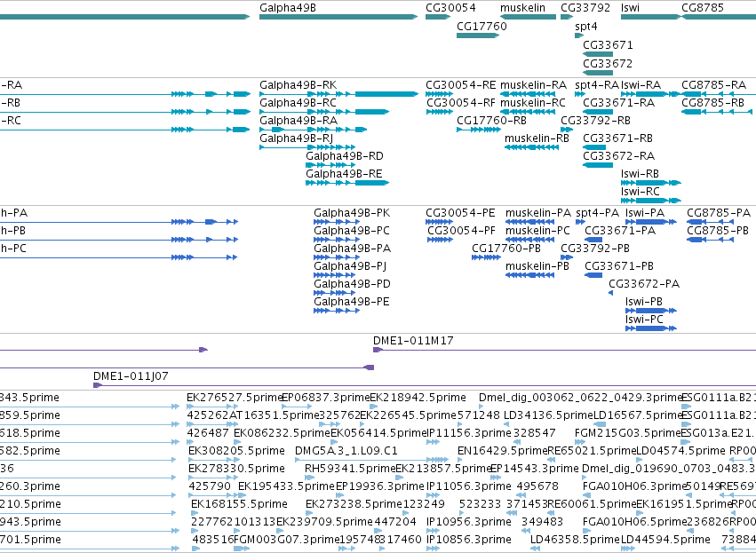Open the FGA010H06.3prime EST label
This screenshot has height=553, width=756.
pyautogui.click(x=634, y=486)
